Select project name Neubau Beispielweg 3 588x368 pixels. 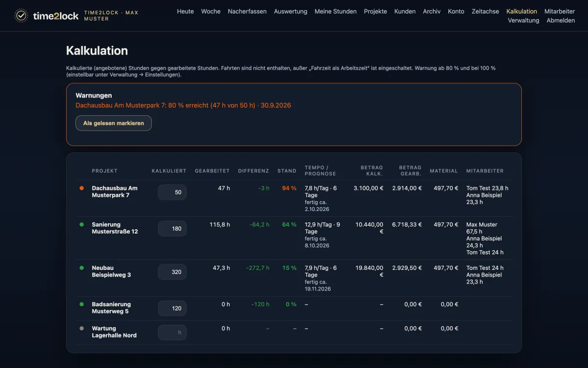112,271
